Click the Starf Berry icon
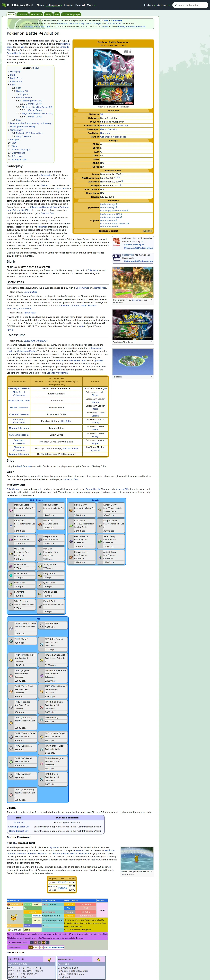Screen dimensions: 210x980 [71, 525]
